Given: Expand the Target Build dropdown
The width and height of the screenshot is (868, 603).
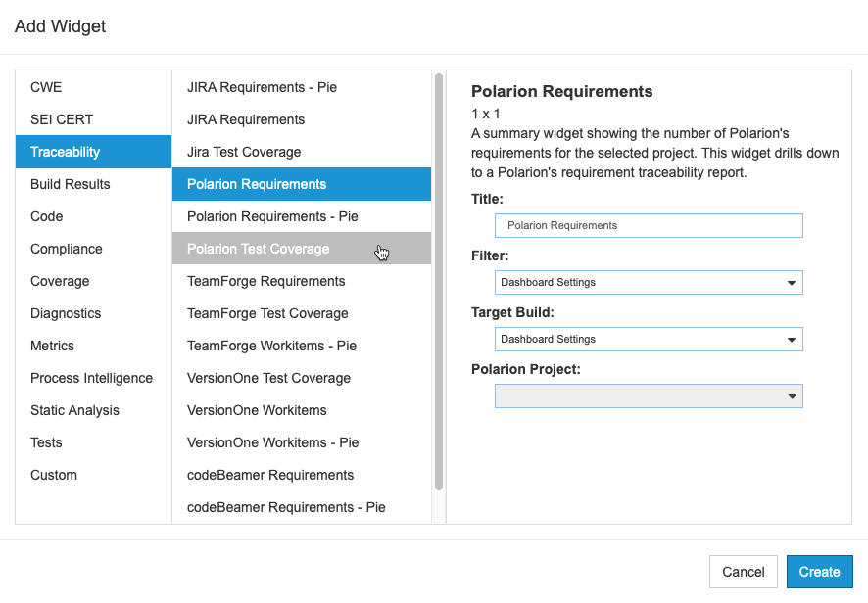Looking at the screenshot, I should [x=649, y=339].
